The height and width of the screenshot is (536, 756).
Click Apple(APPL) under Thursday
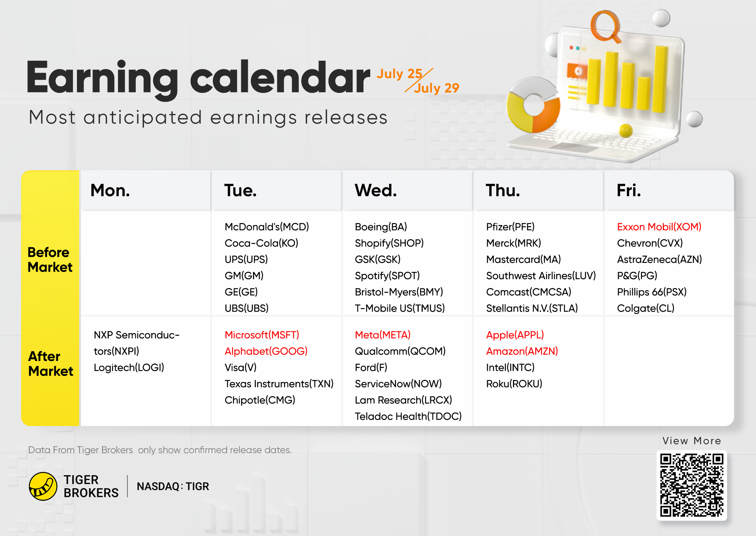click(515, 335)
